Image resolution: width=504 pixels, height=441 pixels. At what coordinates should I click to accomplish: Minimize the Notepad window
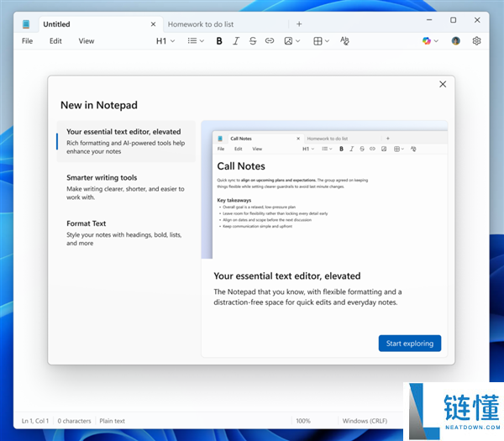point(429,20)
